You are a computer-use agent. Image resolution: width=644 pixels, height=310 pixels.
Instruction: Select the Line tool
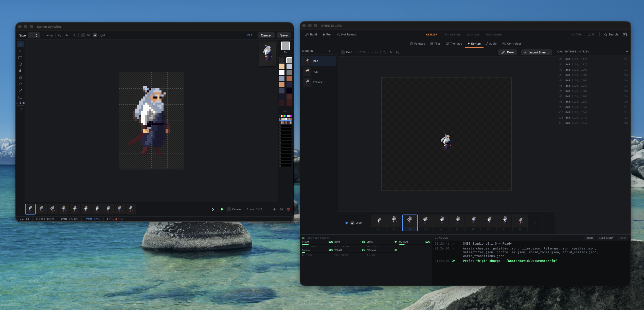pyautogui.click(x=20, y=51)
